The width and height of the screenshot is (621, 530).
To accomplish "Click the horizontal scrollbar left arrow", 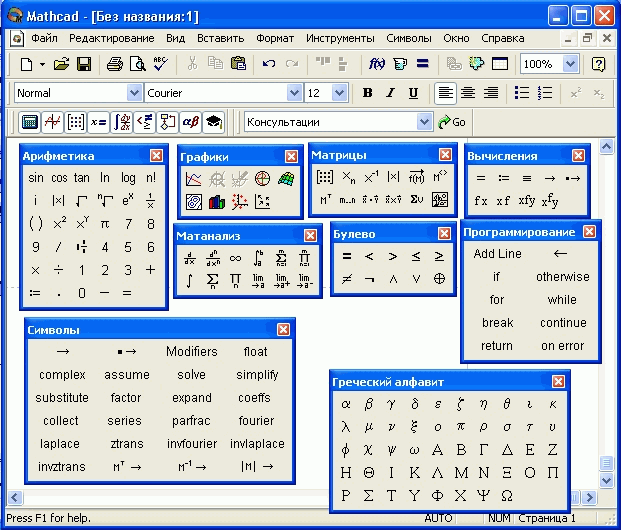I will point(15,498).
